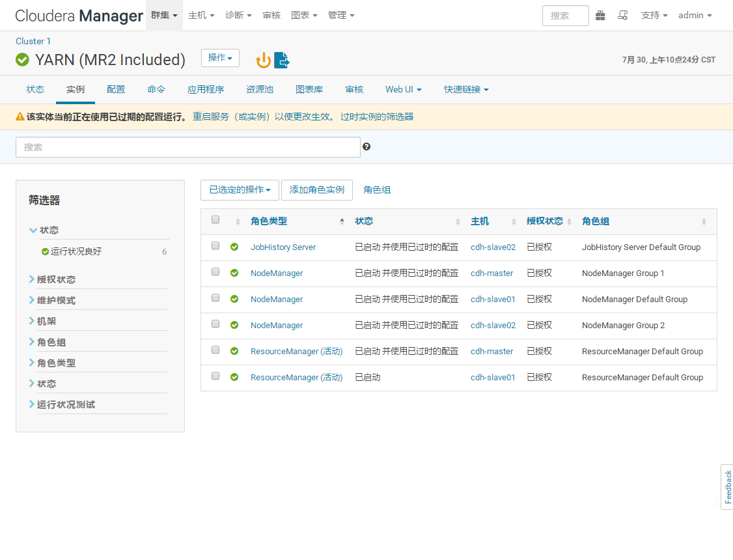
Task: Expand the 授权状态 filter
Action: (52, 279)
